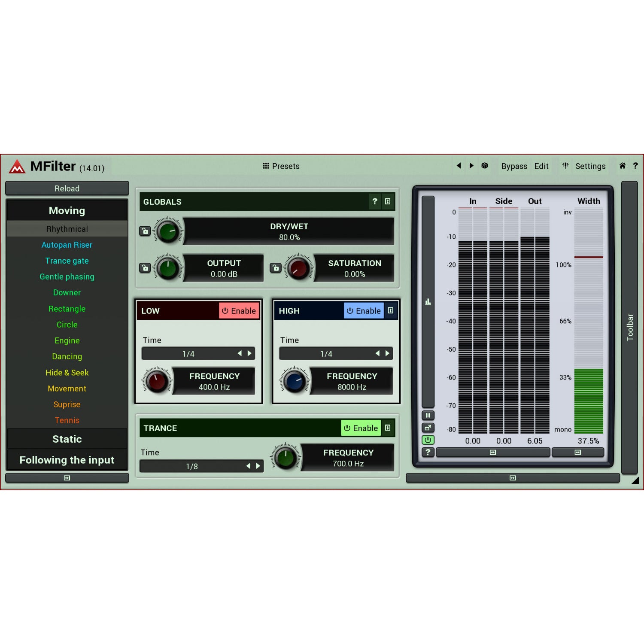Toggle the lock icon beside SATURATION

pos(275,268)
